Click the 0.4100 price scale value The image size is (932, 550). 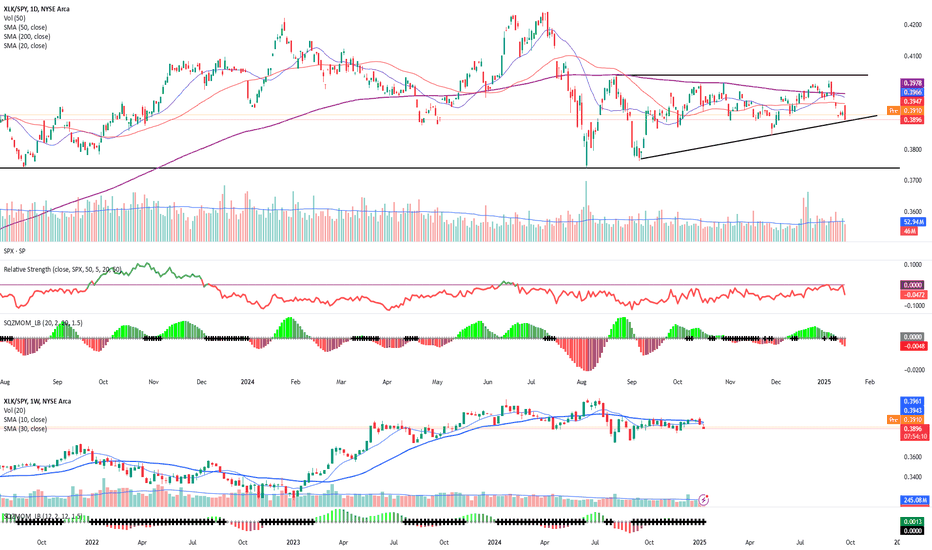pyautogui.click(x=912, y=56)
